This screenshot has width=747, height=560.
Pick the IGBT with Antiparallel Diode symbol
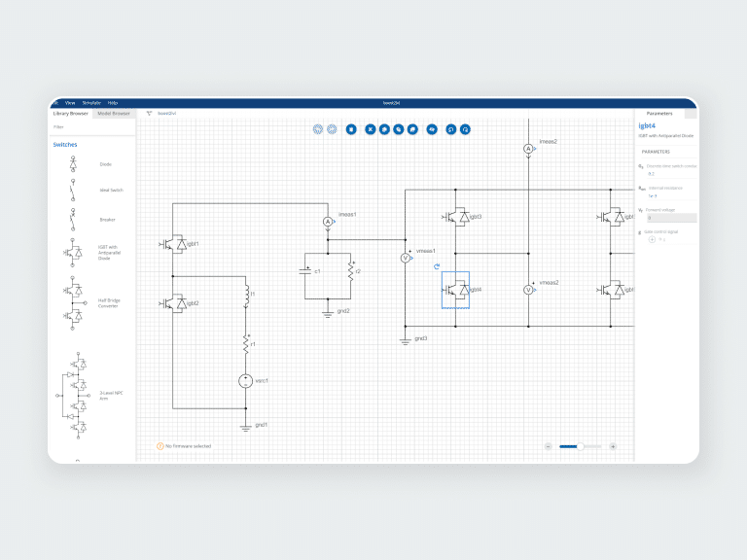point(72,252)
